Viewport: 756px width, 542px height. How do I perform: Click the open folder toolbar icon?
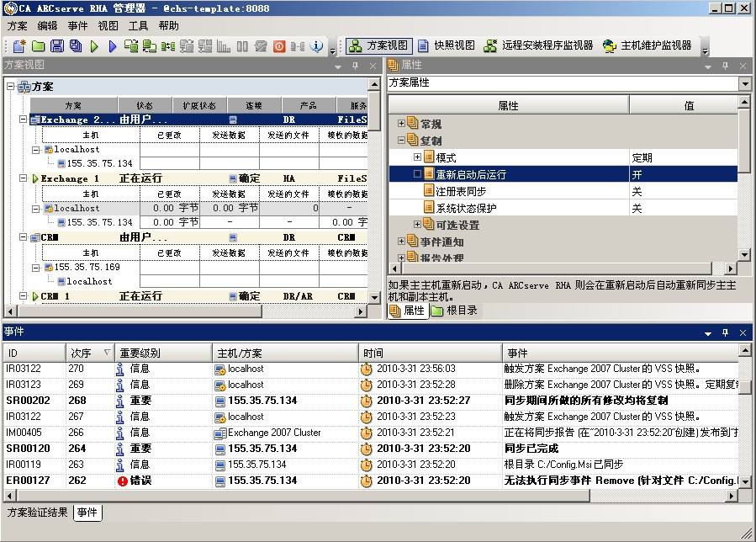point(38,45)
